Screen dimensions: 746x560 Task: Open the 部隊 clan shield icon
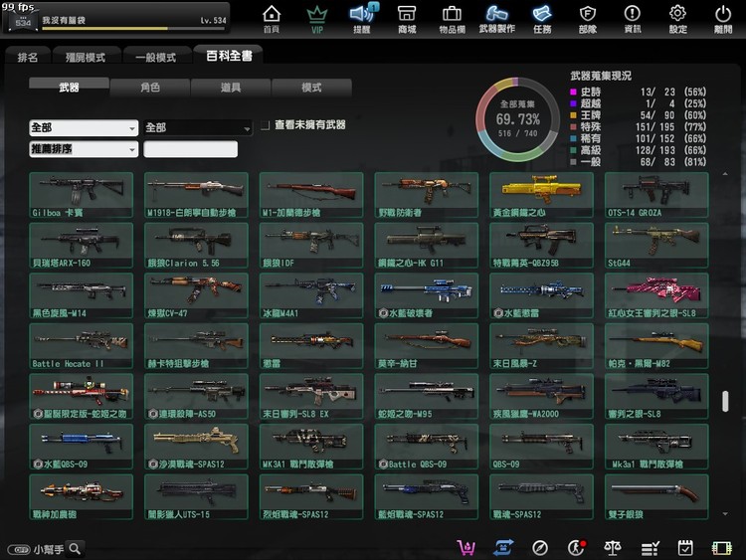pyautogui.click(x=588, y=19)
